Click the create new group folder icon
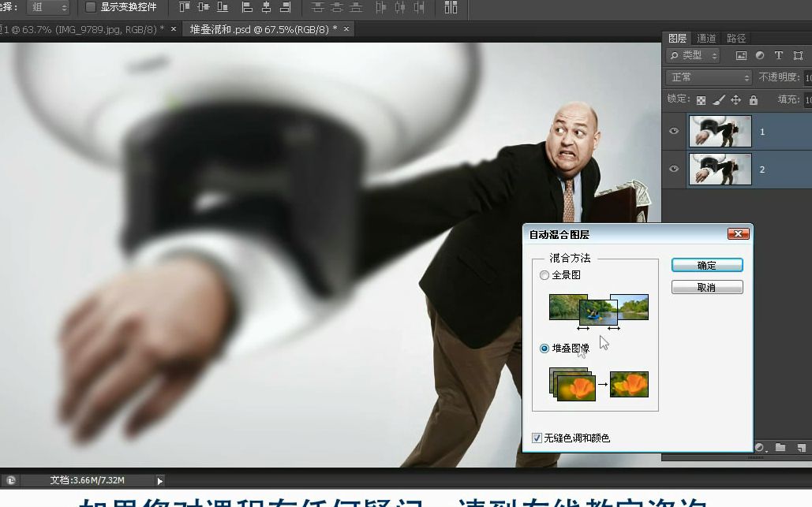812x507 pixels. tap(781, 448)
